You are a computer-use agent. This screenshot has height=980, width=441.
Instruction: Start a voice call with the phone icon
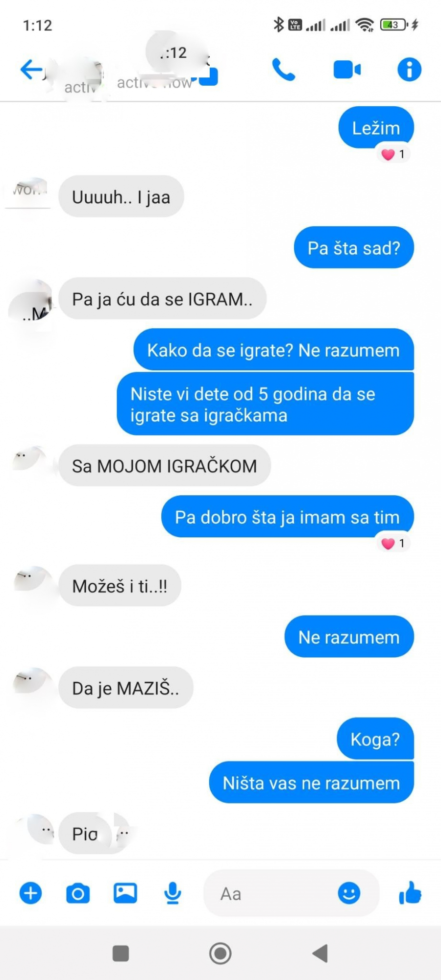284,69
